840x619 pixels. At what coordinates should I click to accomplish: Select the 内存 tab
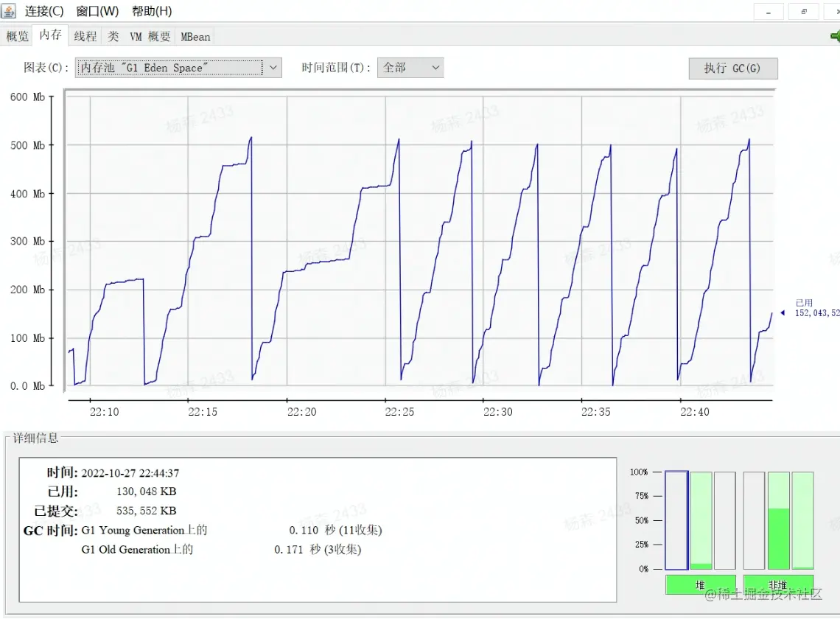pyautogui.click(x=50, y=35)
